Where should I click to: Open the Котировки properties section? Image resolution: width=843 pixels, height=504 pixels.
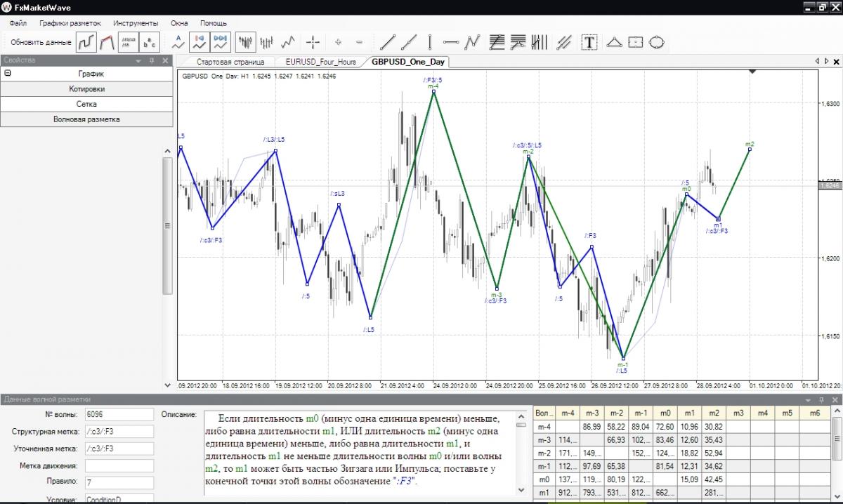click(86, 88)
